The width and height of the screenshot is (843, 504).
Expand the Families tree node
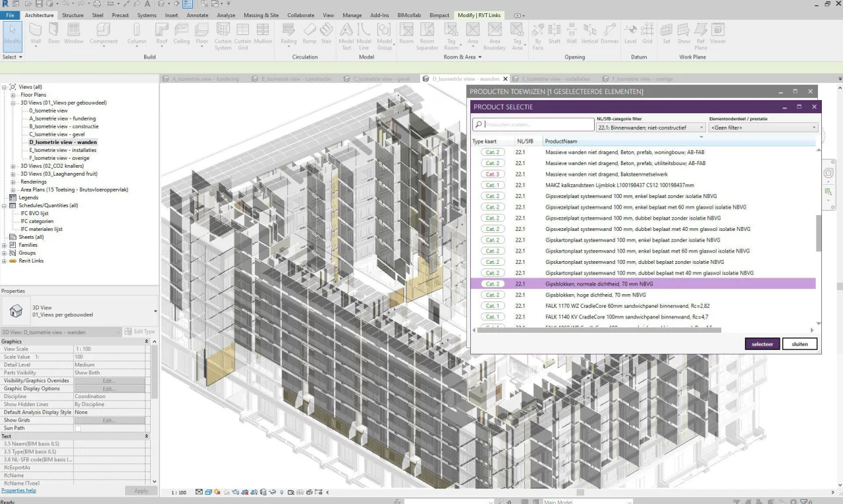(5, 245)
